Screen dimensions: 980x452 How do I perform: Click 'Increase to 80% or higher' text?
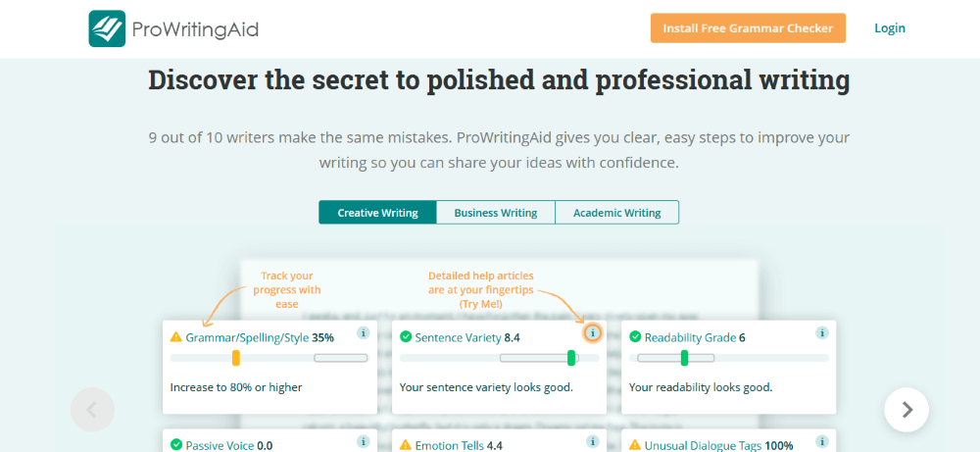236,387
